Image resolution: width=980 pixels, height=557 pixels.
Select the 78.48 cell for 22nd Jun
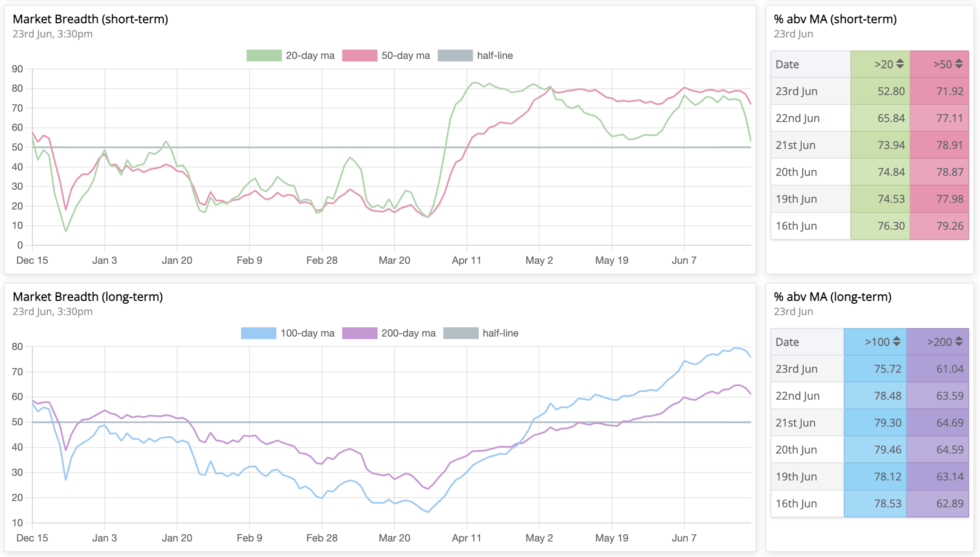pyautogui.click(x=875, y=396)
